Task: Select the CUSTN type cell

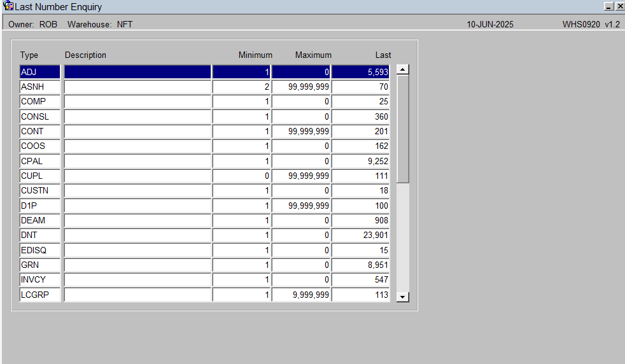Action: [x=40, y=191]
